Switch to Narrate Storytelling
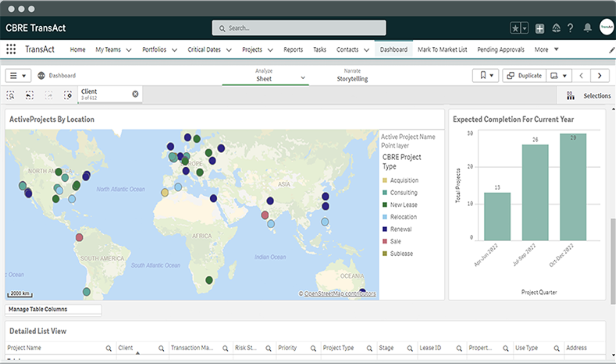Viewport: 616px width, 364px height. 352,75
